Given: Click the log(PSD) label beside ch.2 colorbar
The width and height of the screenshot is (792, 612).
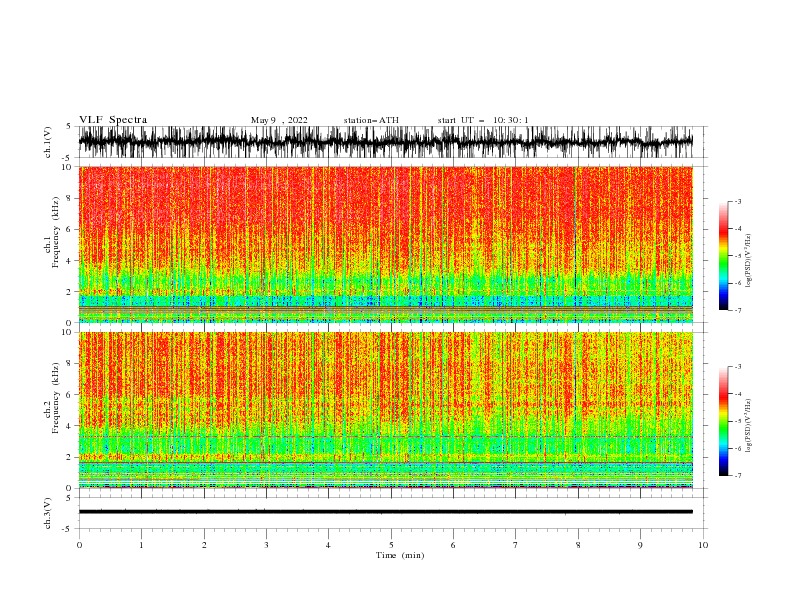Looking at the screenshot, I should tap(749, 425).
